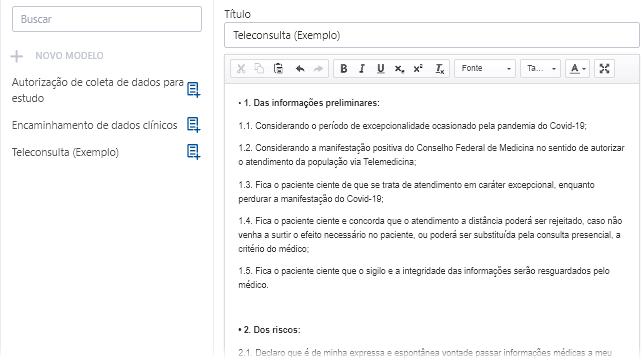This screenshot has width=641, height=363.
Task: Click the heading '1. Das informações preliminares:'
Action: click(312, 103)
